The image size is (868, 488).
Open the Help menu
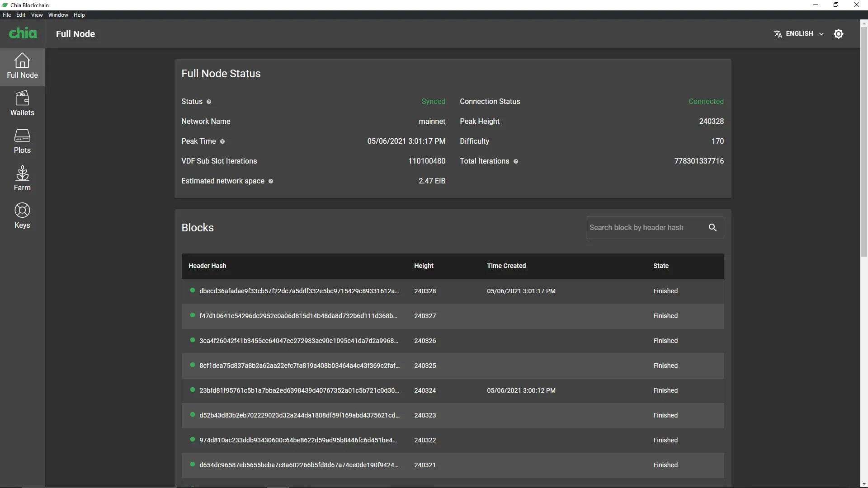79,15
